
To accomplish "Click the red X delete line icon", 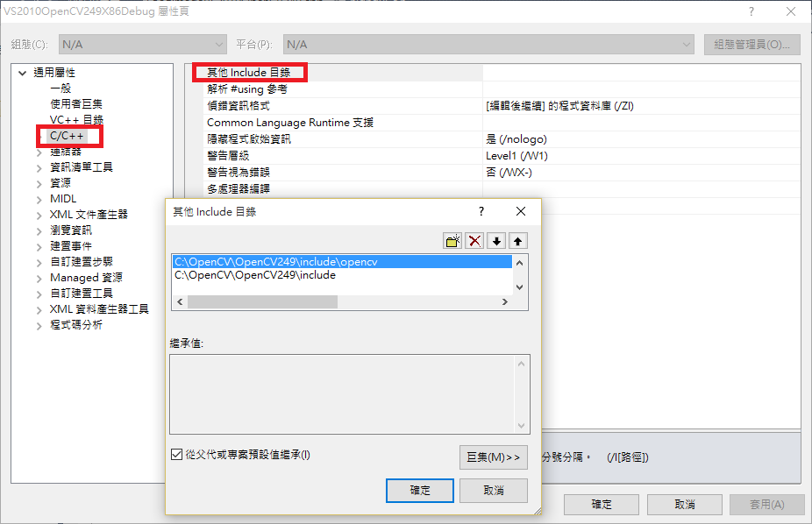I will 474,241.
